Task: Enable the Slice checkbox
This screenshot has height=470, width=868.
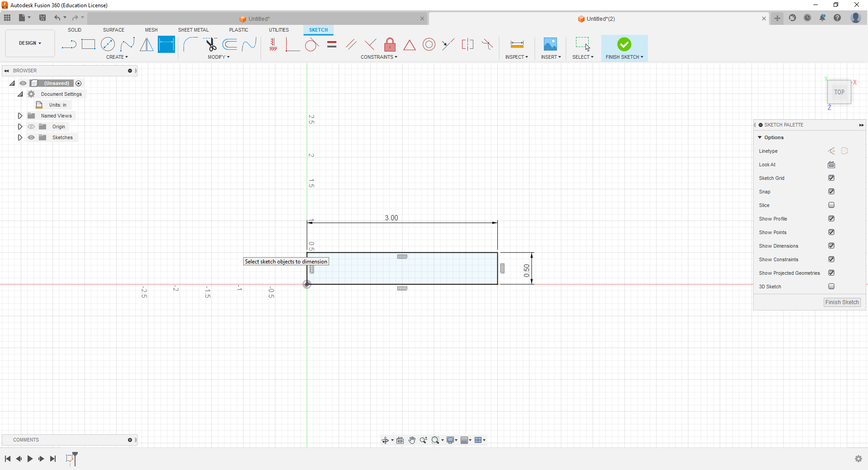Action: coord(831,205)
